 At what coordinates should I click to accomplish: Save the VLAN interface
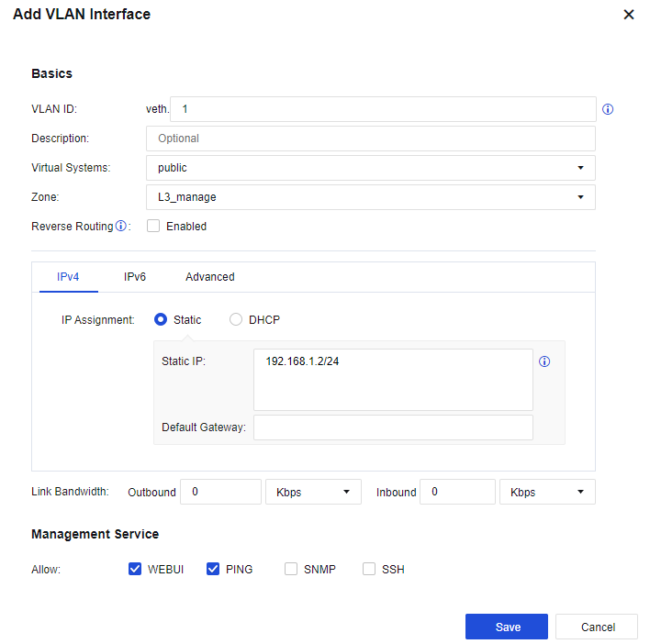pyautogui.click(x=507, y=627)
